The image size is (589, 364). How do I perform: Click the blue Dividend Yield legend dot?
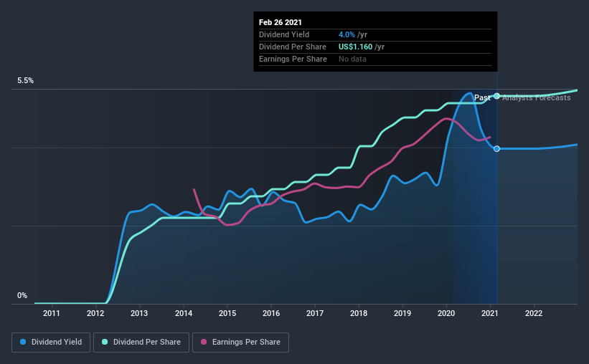pyautogui.click(x=23, y=342)
